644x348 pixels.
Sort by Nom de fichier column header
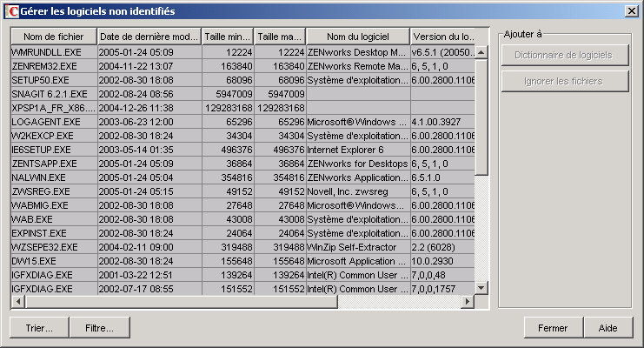[x=53, y=37]
